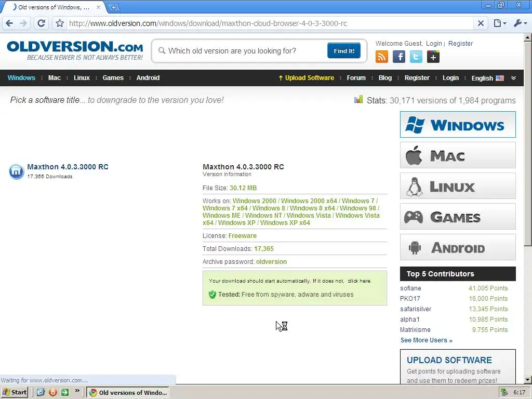The image size is (532, 399).
Task: Click the Find It! button
Action: [344, 50]
